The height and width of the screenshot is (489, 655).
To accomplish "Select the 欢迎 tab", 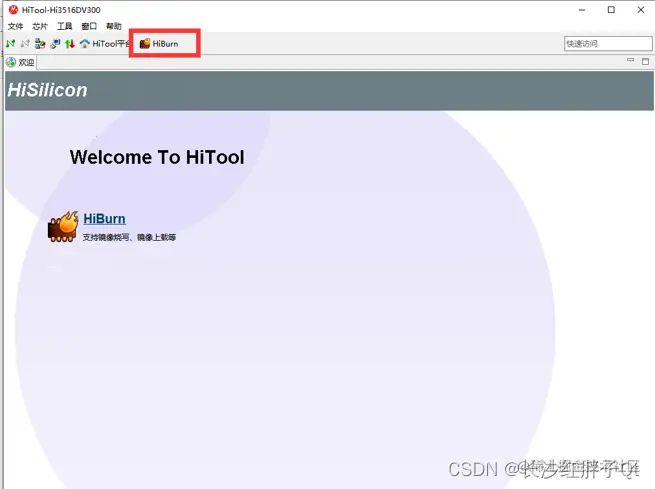I will coord(20,62).
